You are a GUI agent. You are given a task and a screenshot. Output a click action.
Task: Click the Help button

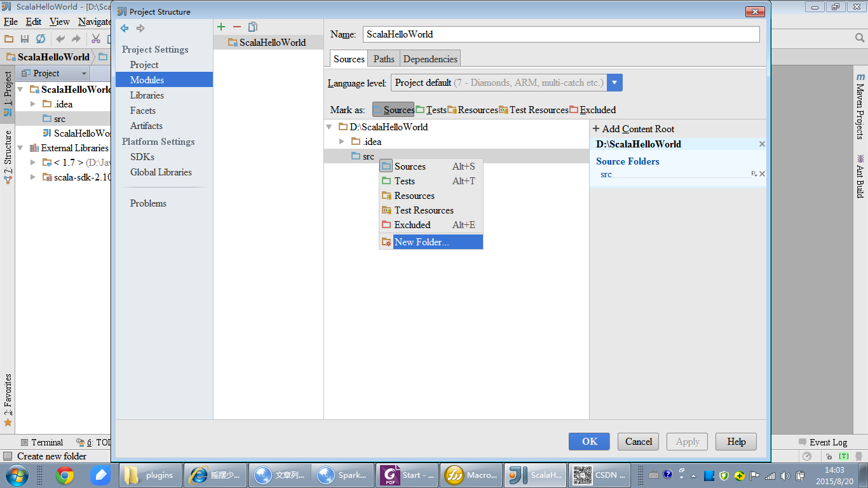[x=736, y=442]
